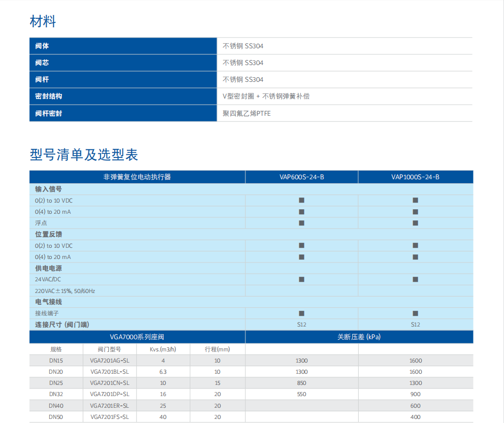
Task: Click the VGA7201AG-SL model cell
Action: 110,361
